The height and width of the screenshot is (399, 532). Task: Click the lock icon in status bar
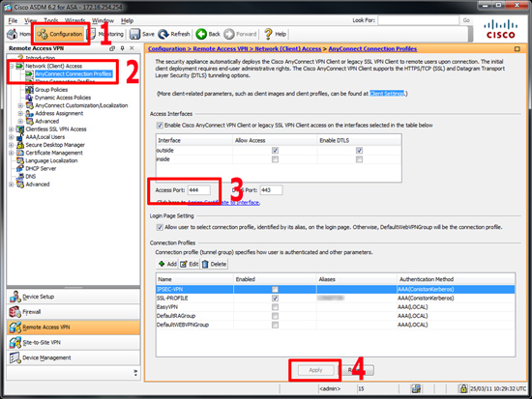point(463,388)
